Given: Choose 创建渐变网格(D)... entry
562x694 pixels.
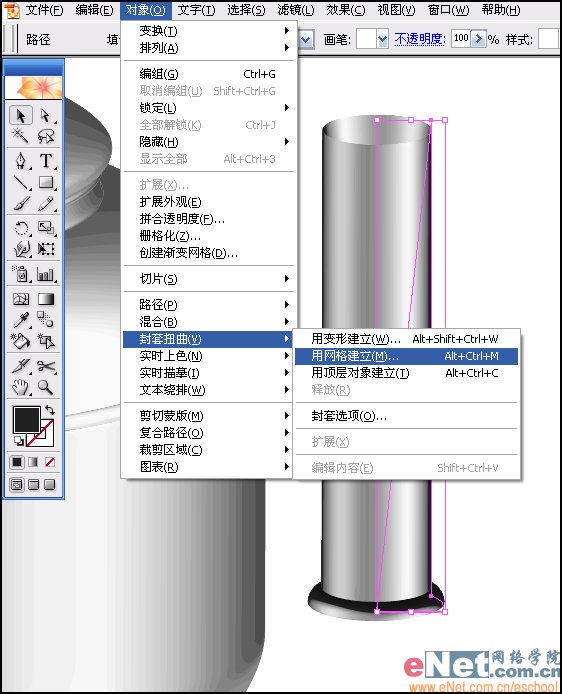Looking at the screenshot, I should tap(208, 253).
